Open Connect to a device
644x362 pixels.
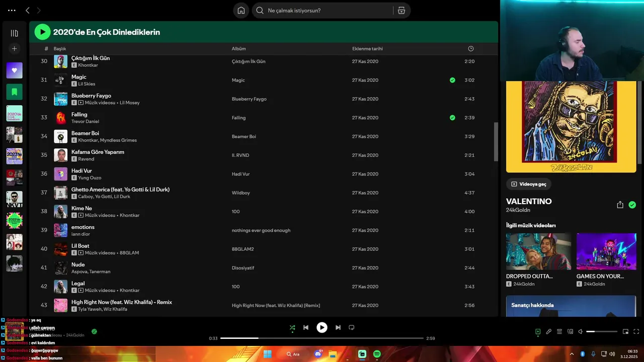570,332
